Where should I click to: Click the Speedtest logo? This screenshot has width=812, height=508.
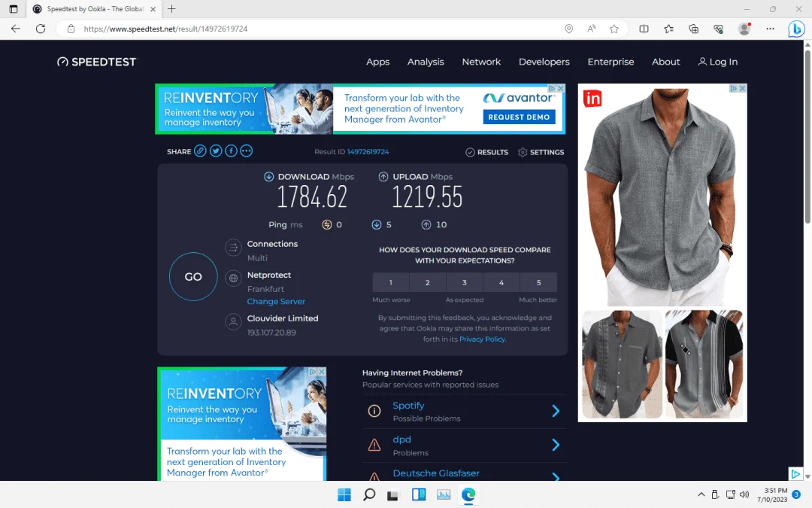[97, 62]
